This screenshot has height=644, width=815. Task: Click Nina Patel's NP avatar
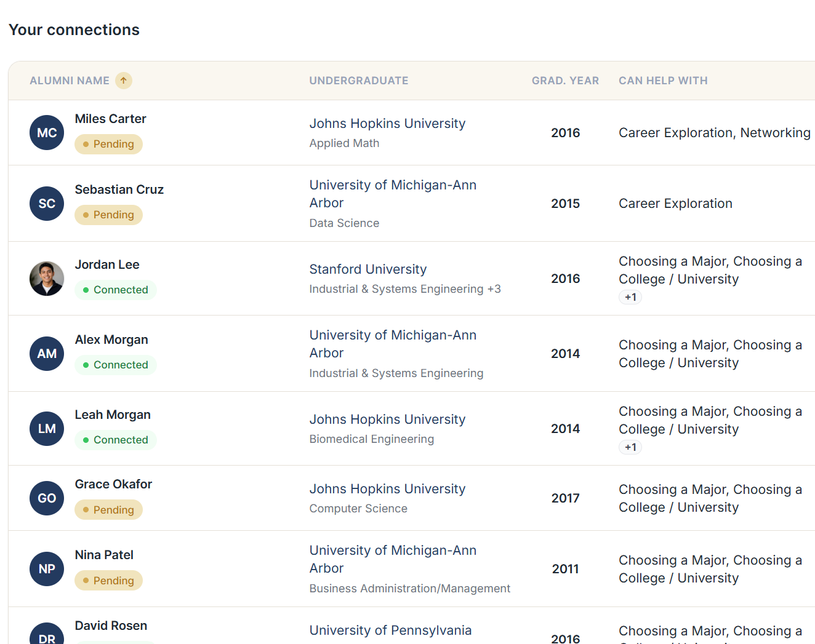[x=47, y=569]
